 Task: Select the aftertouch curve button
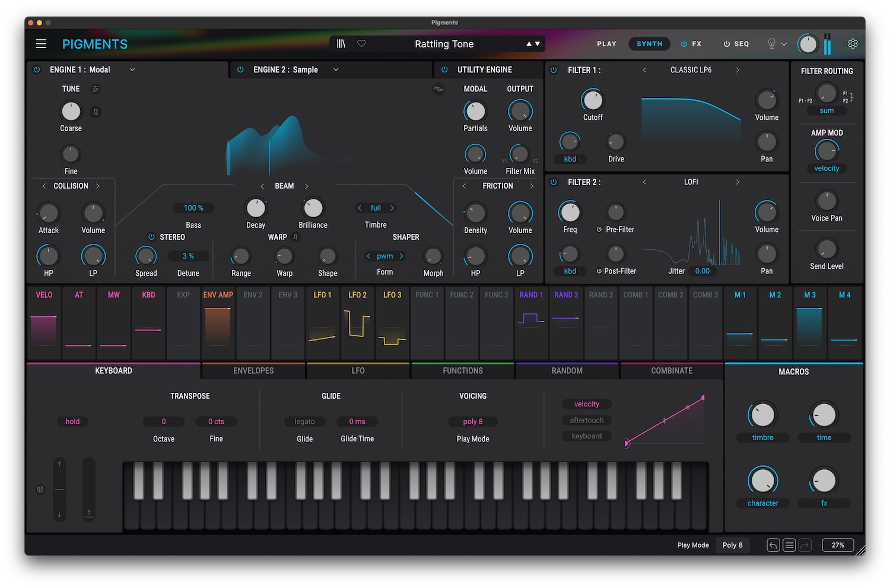click(x=587, y=420)
